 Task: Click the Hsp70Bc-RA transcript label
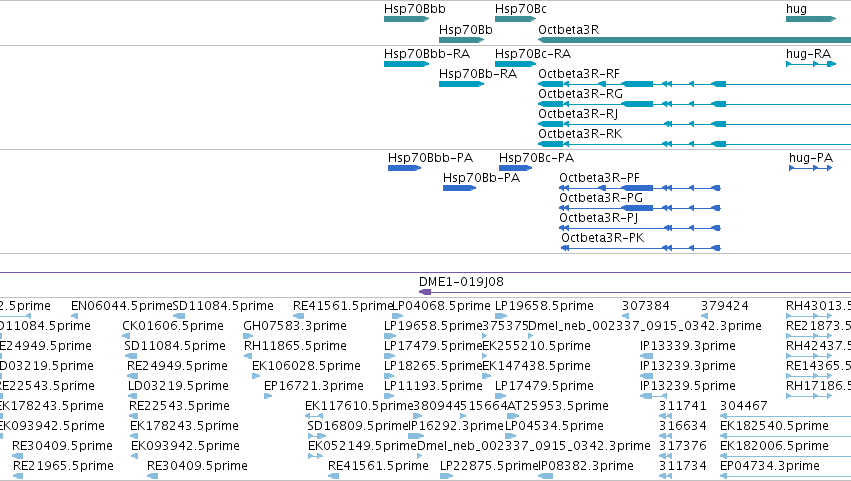click(533, 54)
